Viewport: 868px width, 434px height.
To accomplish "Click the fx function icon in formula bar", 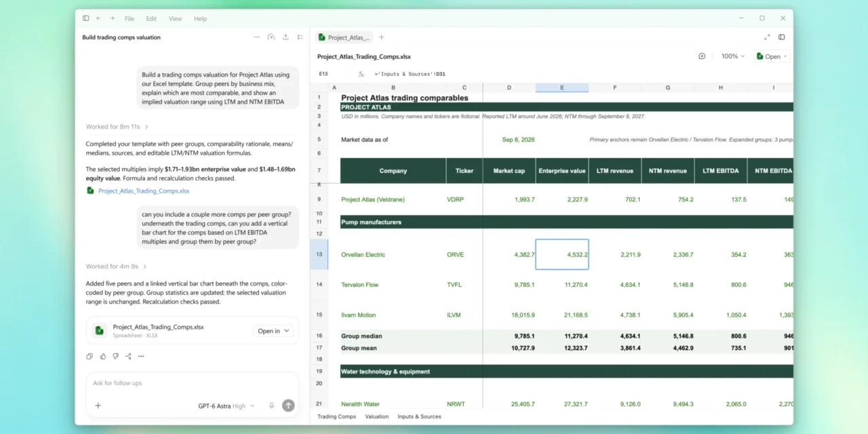I will click(361, 74).
